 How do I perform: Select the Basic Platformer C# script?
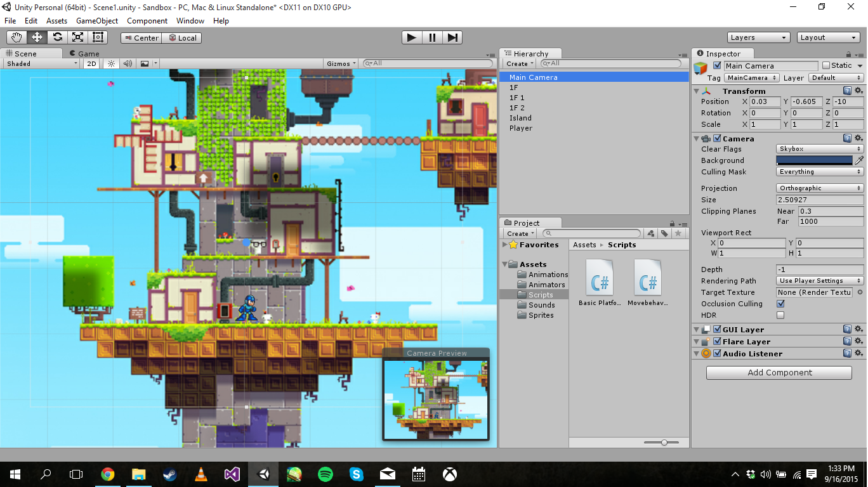click(600, 283)
